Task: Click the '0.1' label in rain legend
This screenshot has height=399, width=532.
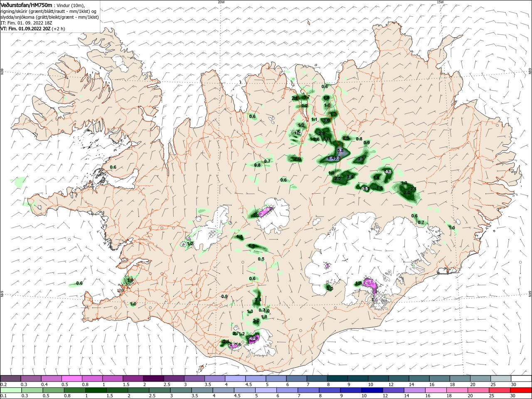Action: 3,396
